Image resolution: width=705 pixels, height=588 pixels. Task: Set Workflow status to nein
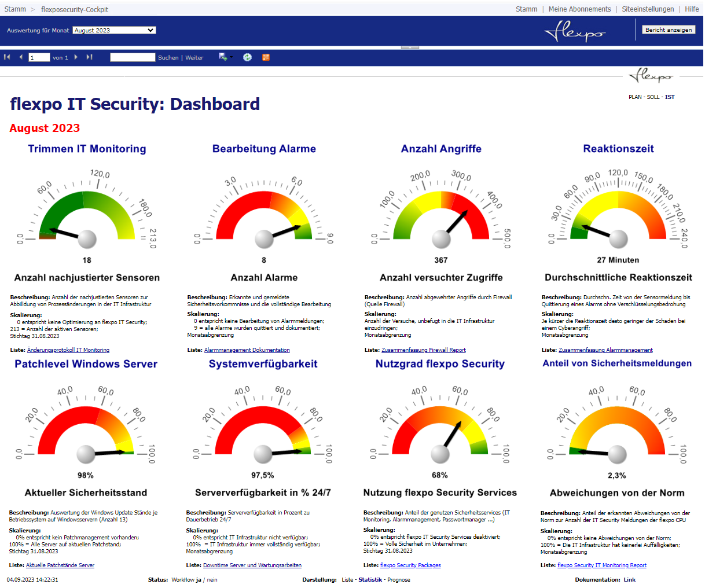pyautogui.click(x=212, y=580)
